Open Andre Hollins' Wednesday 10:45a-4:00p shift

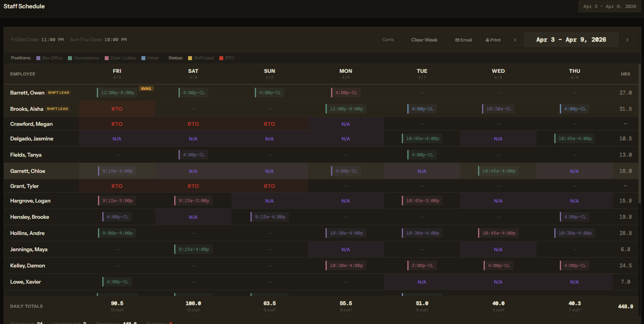[x=498, y=233]
